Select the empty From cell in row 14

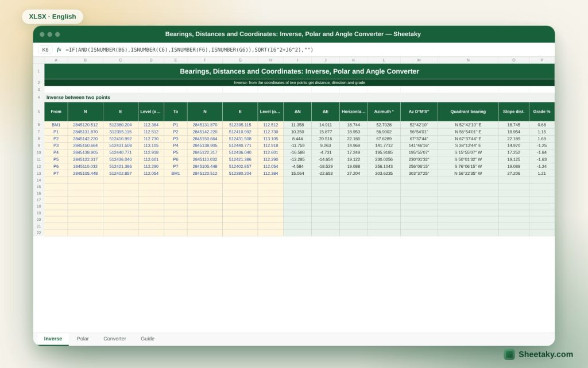click(x=56, y=180)
